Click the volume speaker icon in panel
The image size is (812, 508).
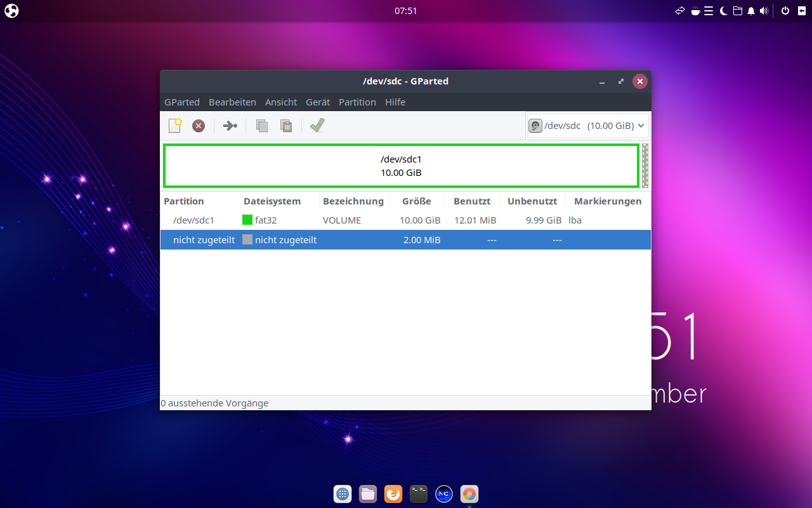click(x=764, y=11)
